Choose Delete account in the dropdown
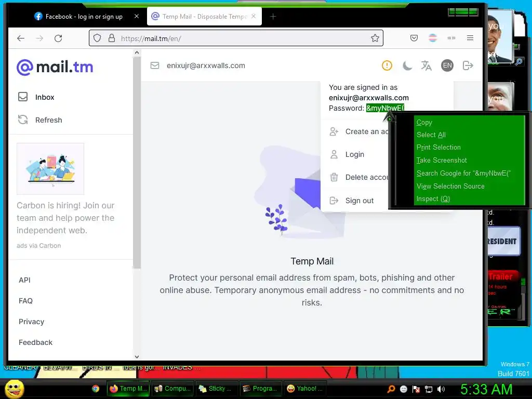Image resolution: width=532 pixels, height=399 pixels. pyautogui.click(x=359, y=177)
